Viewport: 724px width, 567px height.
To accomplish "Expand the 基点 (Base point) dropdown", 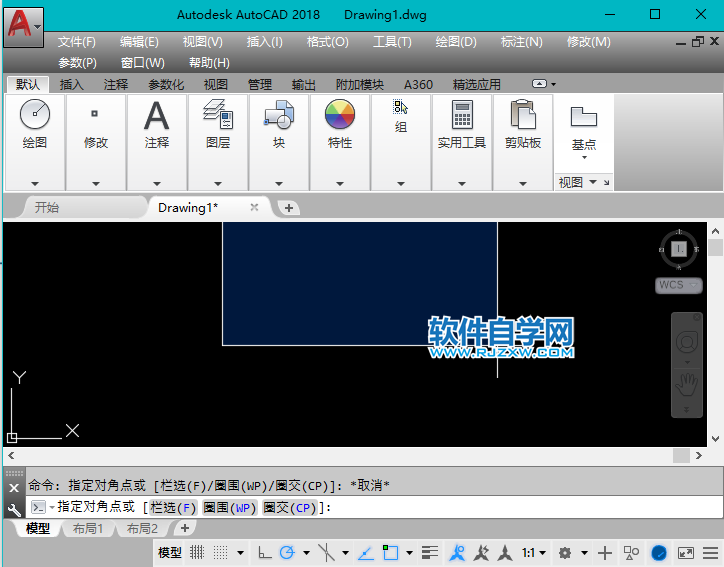I will click(584, 158).
